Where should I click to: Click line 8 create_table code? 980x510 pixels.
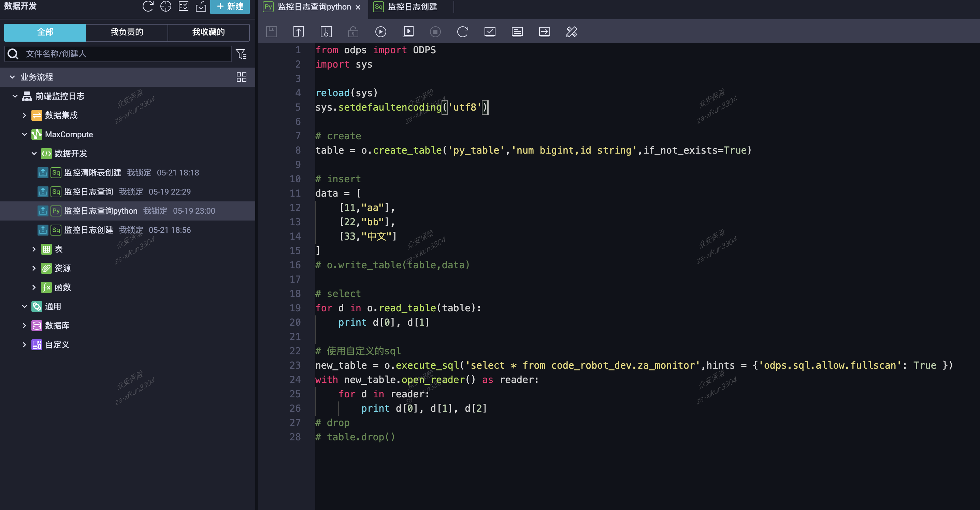533,150
